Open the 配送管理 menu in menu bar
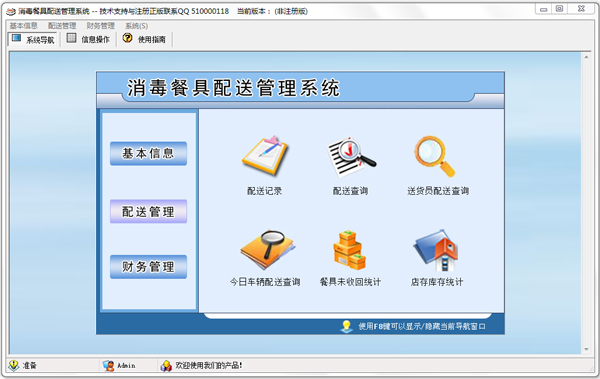Screen dimensions: 600x379 point(62,26)
